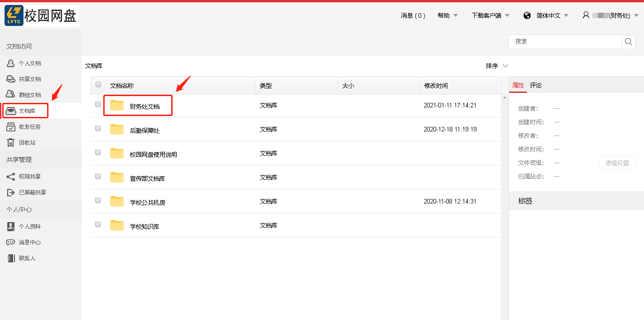Open 权限共享 share icon
This screenshot has height=320, width=644.
(10, 177)
